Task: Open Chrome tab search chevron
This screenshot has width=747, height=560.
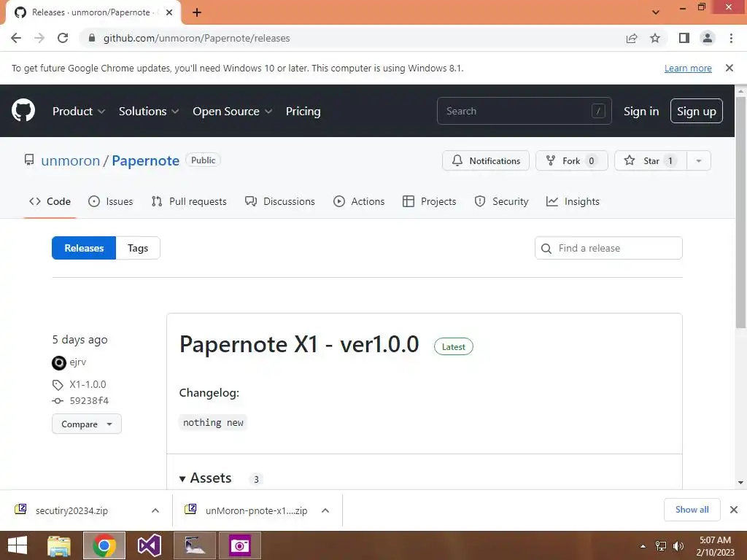Action: (x=656, y=12)
